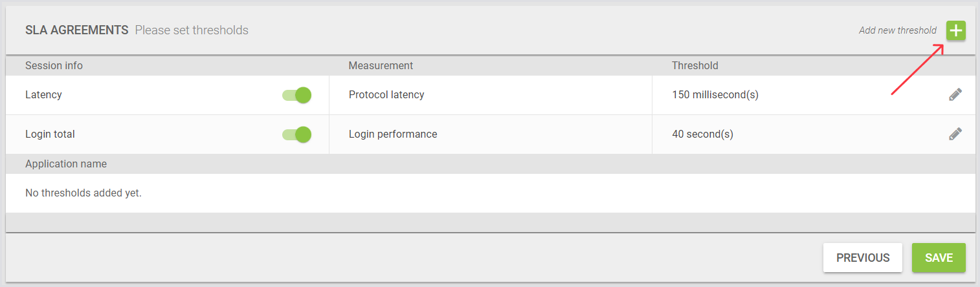Select the Login performance measurement cell
980x287 pixels.
(x=393, y=134)
